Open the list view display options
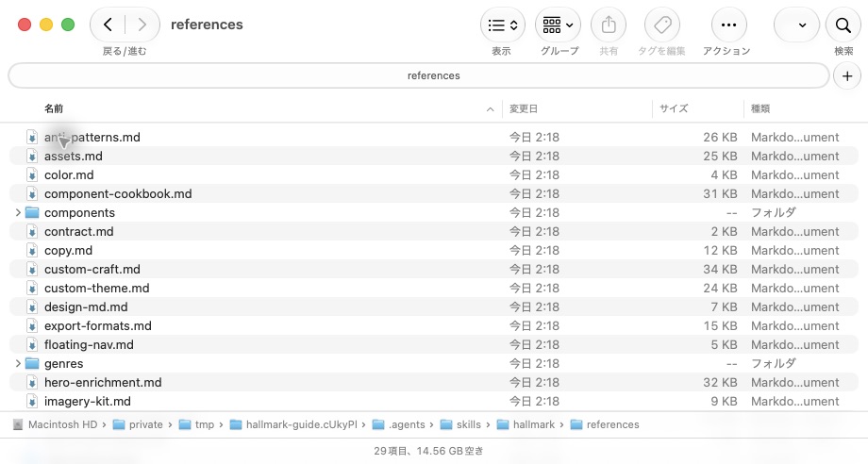 503,25
